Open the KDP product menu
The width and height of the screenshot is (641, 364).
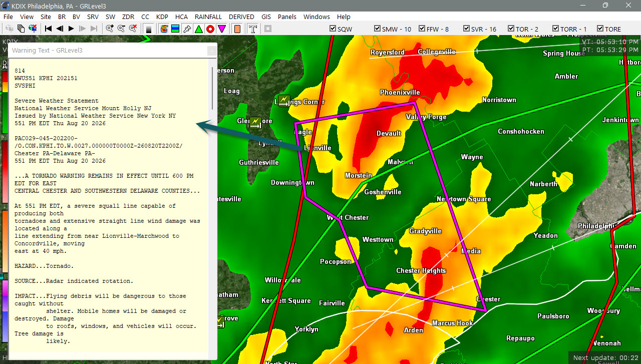(x=162, y=17)
